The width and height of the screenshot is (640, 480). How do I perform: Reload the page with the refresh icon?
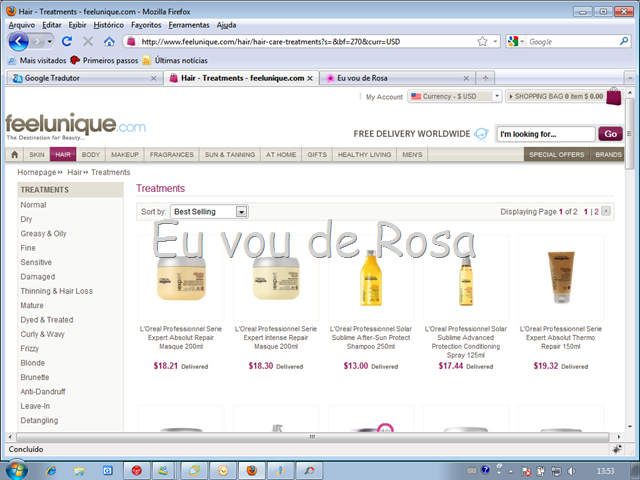click(x=67, y=41)
